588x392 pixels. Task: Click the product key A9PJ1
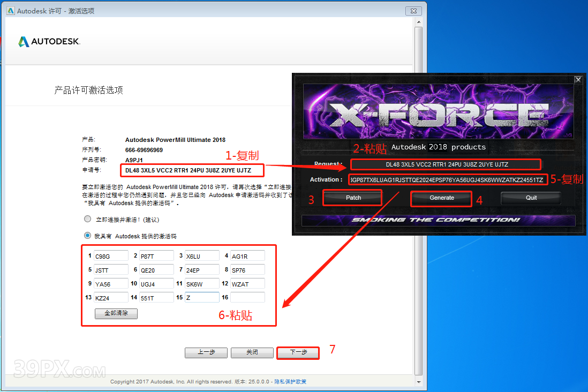[x=134, y=160]
